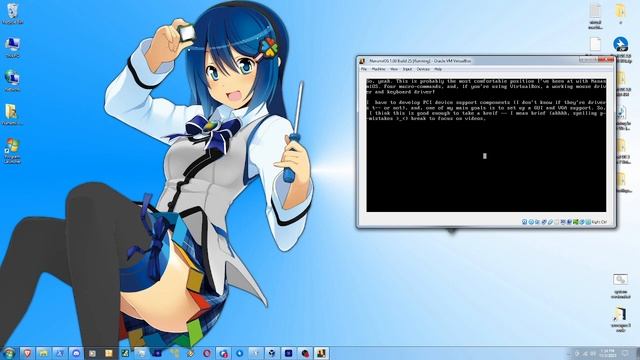This screenshot has width=640, height=360.
Task: Click the VirtualBox window title text
Action: point(420,61)
